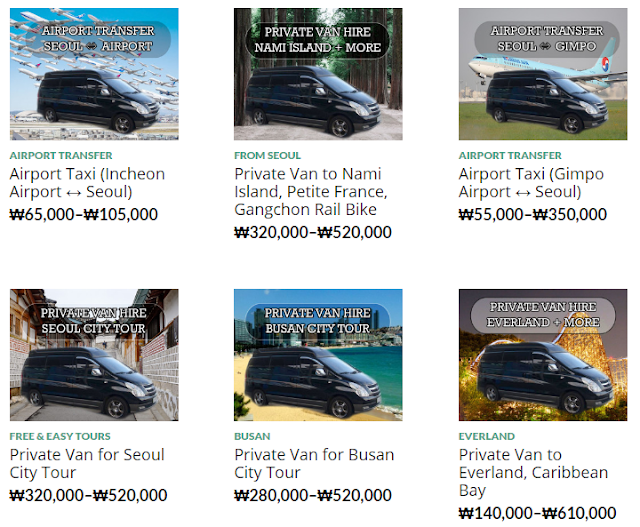Open the Seoul City Tour van thumbnail
The image size is (640, 527).
coord(94,355)
